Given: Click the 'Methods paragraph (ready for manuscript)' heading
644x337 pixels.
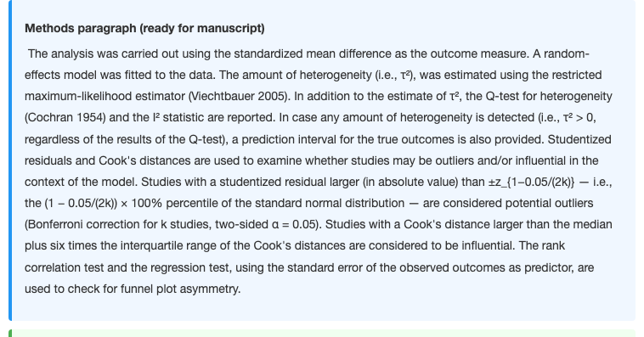Looking at the screenshot, I should (144, 28).
